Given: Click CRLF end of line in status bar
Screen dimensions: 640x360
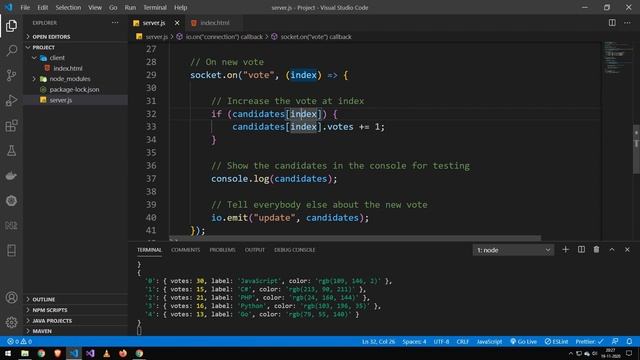Looking at the screenshot, I should (x=462, y=341).
